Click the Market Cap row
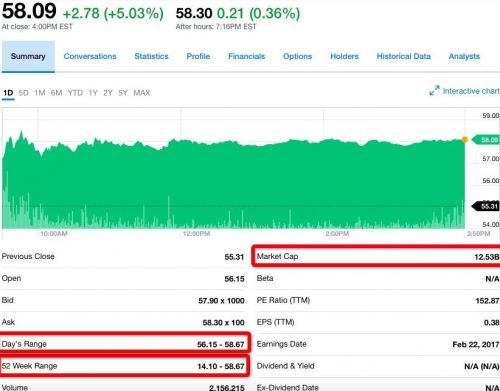500x391 pixels. (377, 256)
